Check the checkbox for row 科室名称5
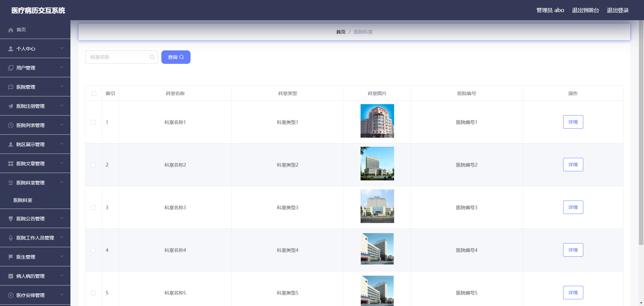644x306 pixels. 93,293
